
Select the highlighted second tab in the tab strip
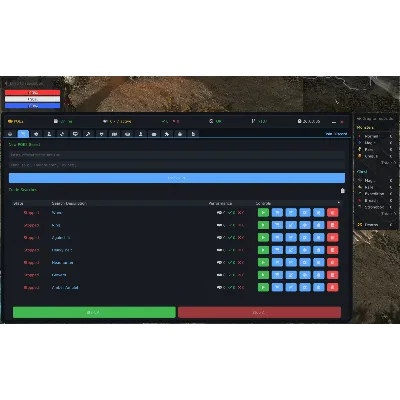coord(23,134)
